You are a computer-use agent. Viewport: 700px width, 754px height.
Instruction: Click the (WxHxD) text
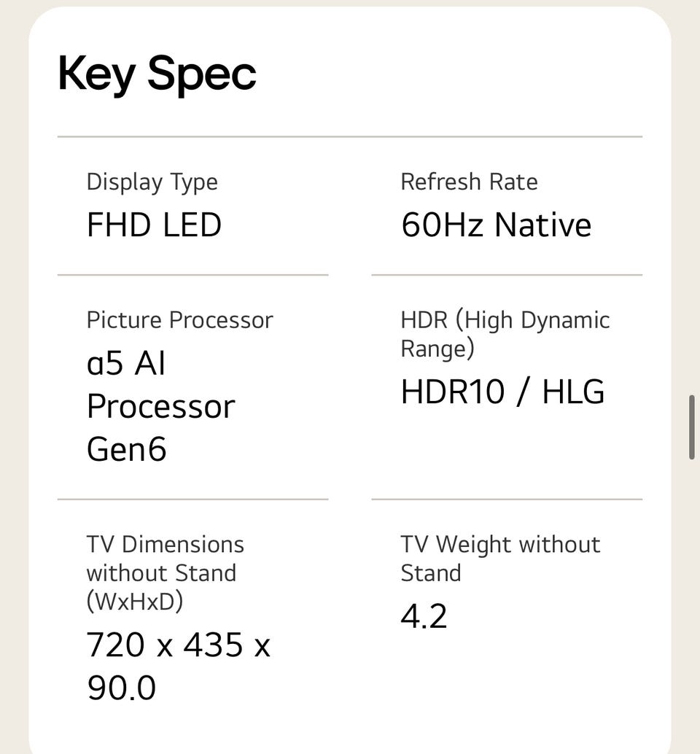coord(135,602)
